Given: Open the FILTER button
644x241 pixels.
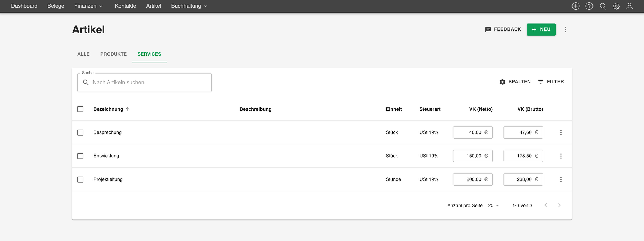Looking at the screenshot, I should coord(551,82).
